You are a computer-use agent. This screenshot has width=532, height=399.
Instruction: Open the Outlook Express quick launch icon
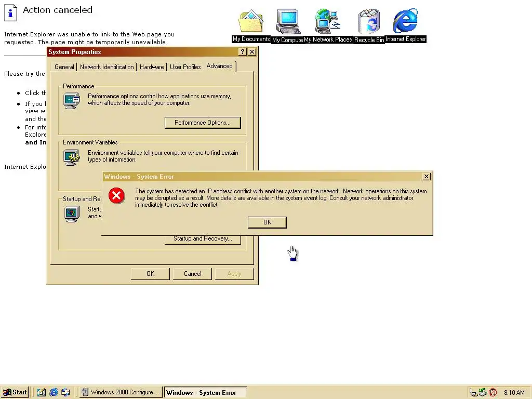(65, 392)
